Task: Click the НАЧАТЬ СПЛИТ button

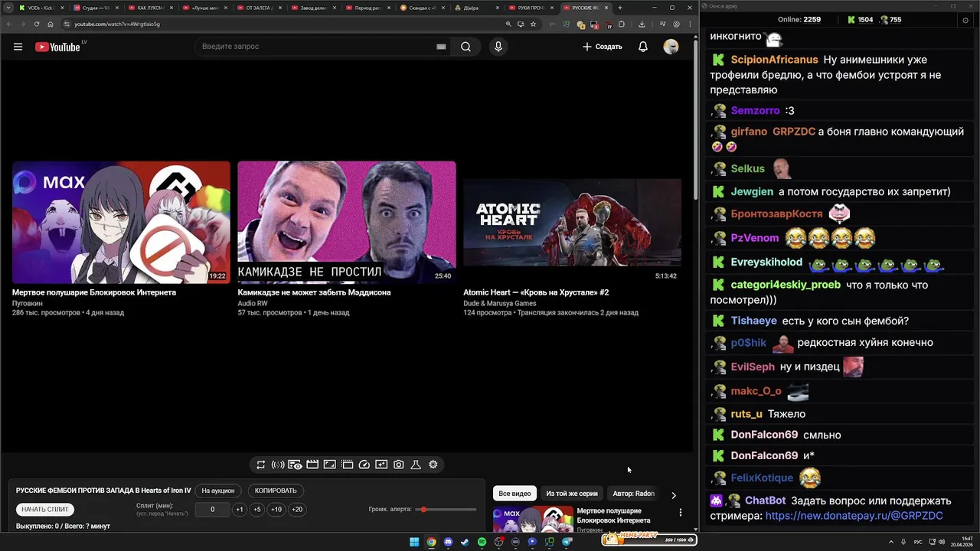Action: [x=45, y=510]
